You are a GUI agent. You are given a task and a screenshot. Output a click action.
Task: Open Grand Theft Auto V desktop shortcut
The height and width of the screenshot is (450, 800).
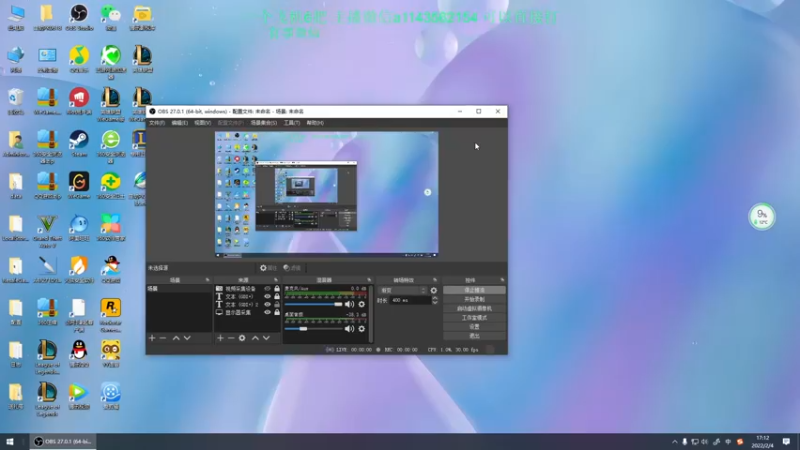(x=47, y=231)
